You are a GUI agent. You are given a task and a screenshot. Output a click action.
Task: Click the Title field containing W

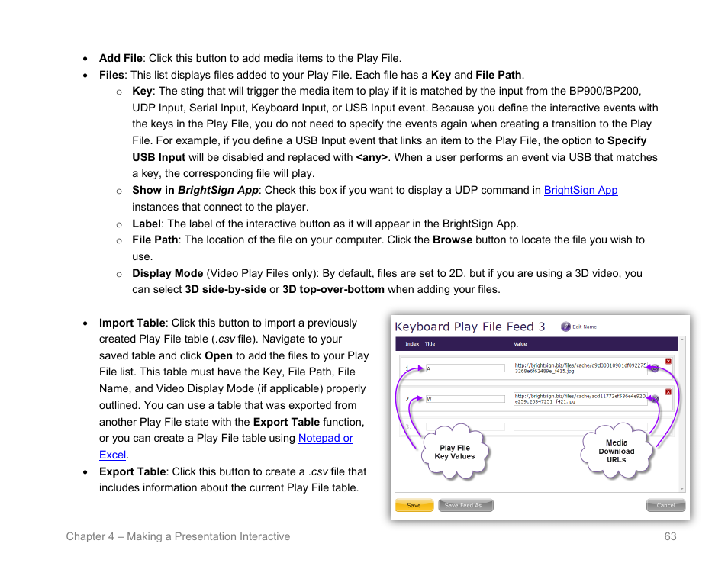click(465, 399)
